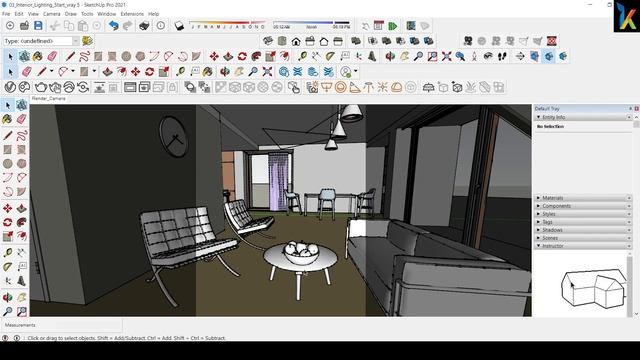Click the Open file icon

[x=24, y=26]
